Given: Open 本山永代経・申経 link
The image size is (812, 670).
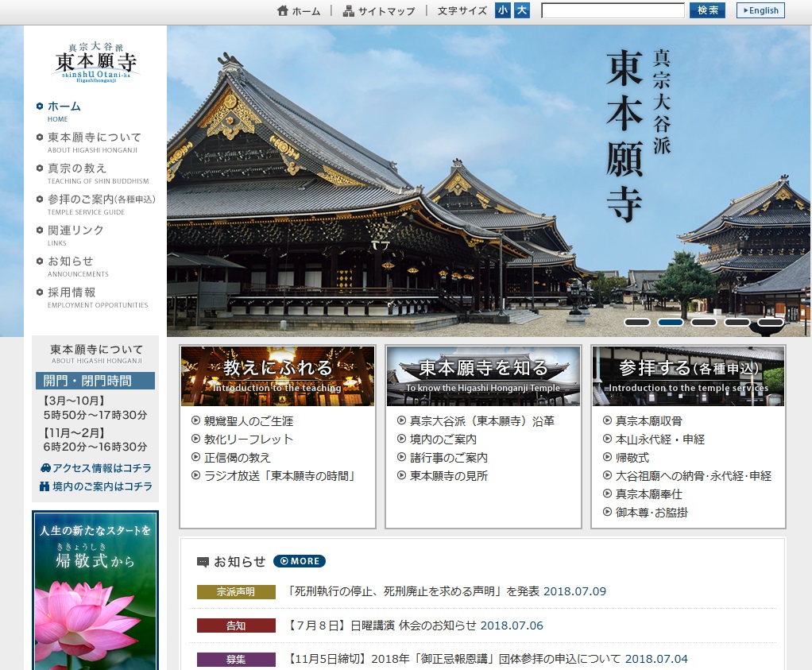Looking at the screenshot, I should click(x=659, y=440).
